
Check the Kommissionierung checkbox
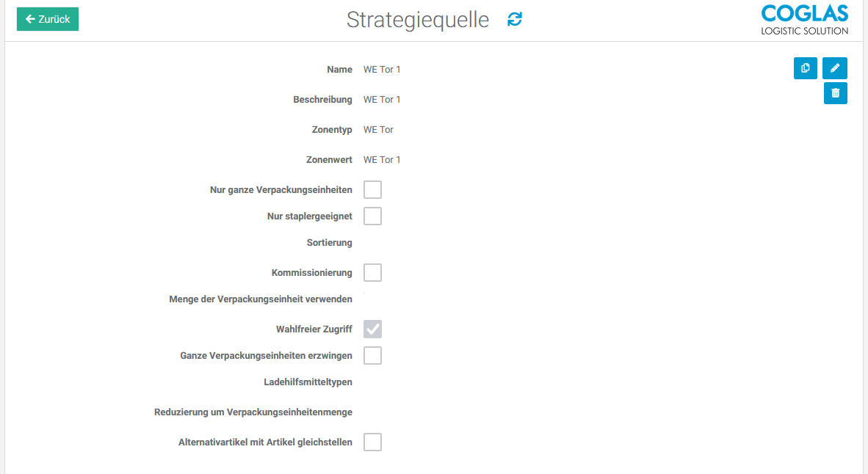click(x=372, y=273)
